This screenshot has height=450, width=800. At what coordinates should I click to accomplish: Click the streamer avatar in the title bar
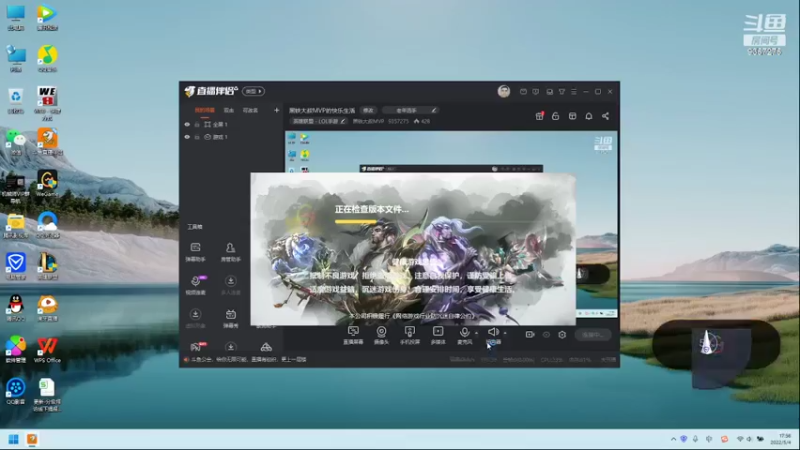coord(504,91)
